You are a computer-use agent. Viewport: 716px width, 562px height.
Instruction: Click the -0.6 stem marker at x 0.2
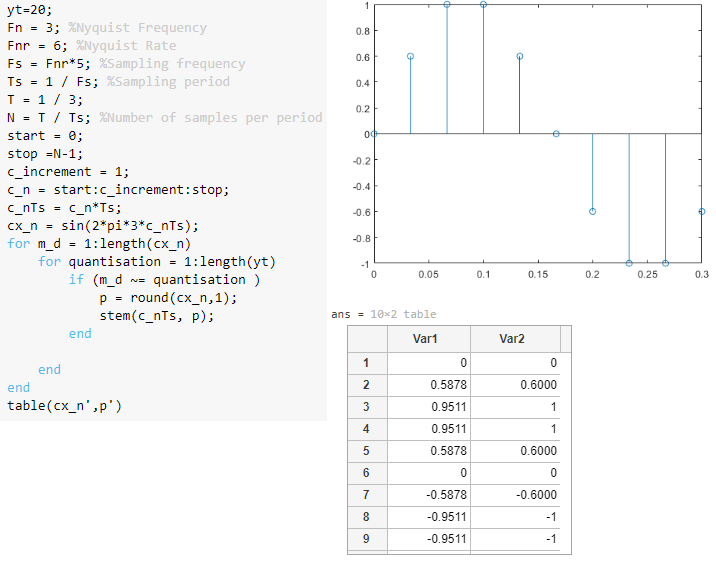592,211
